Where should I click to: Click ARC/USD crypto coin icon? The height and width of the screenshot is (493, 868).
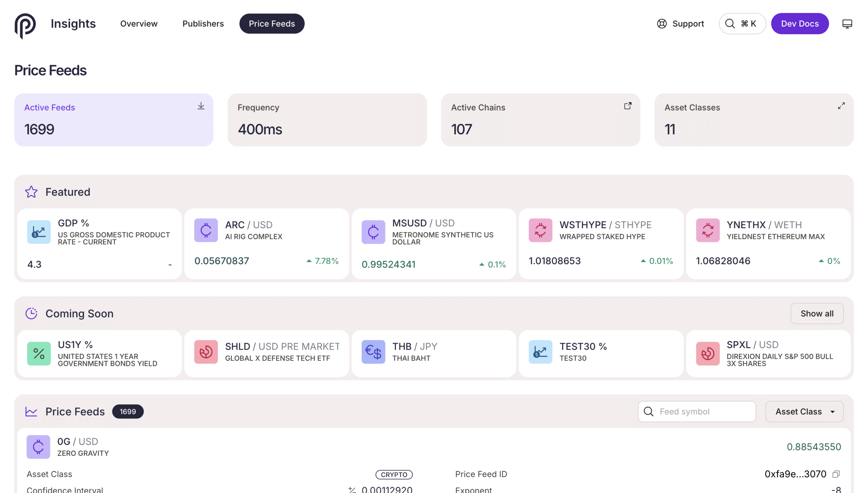click(x=206, y=230)
